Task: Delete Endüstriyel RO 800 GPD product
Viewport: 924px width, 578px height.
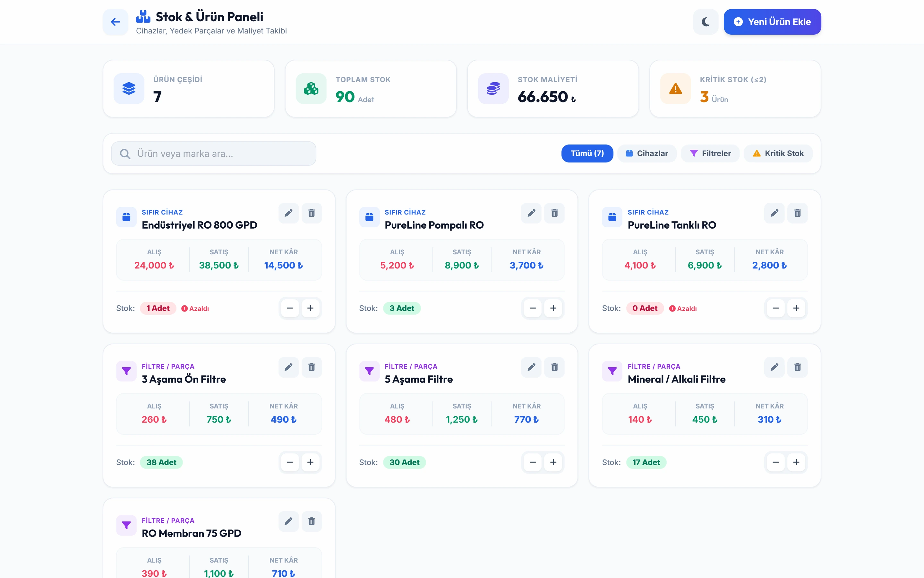Action: [312, 213]
